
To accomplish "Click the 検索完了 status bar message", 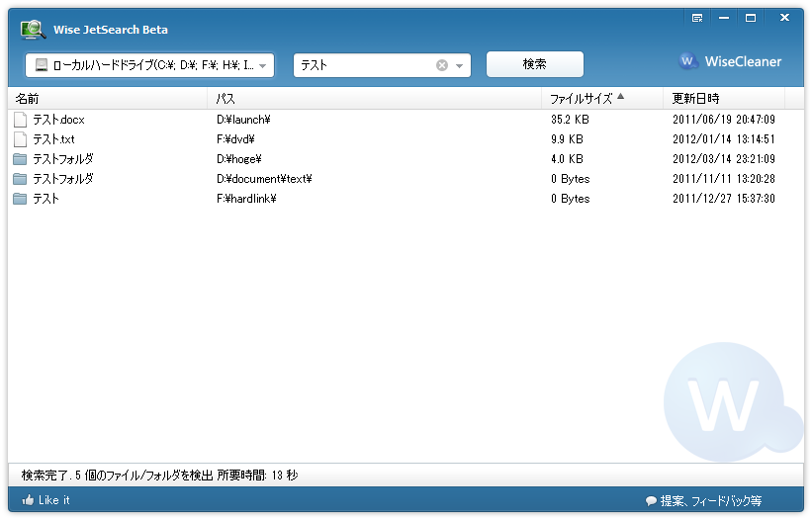I will [159, 475].
